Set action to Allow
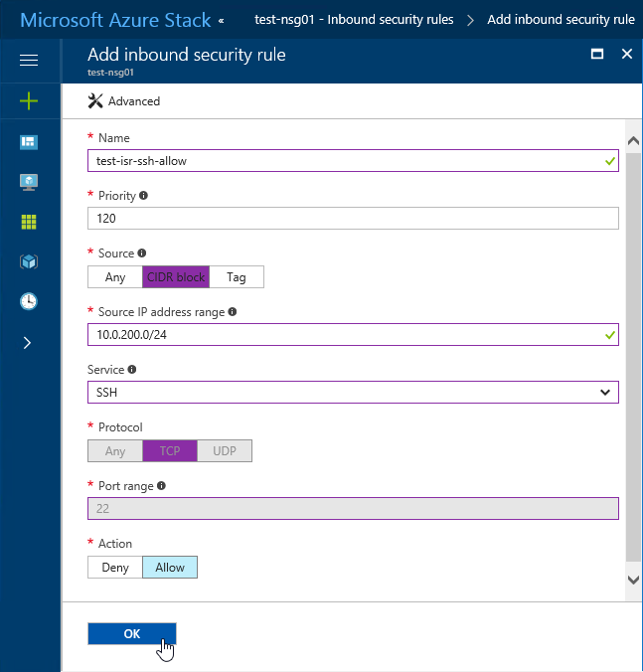This screenshot has height=672, width=643. click(x=170, y=567)
